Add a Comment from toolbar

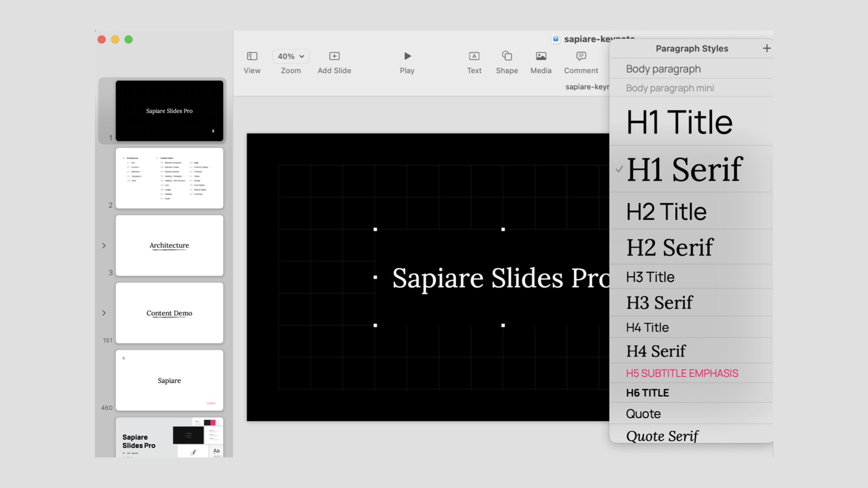[x=581, y=56]
